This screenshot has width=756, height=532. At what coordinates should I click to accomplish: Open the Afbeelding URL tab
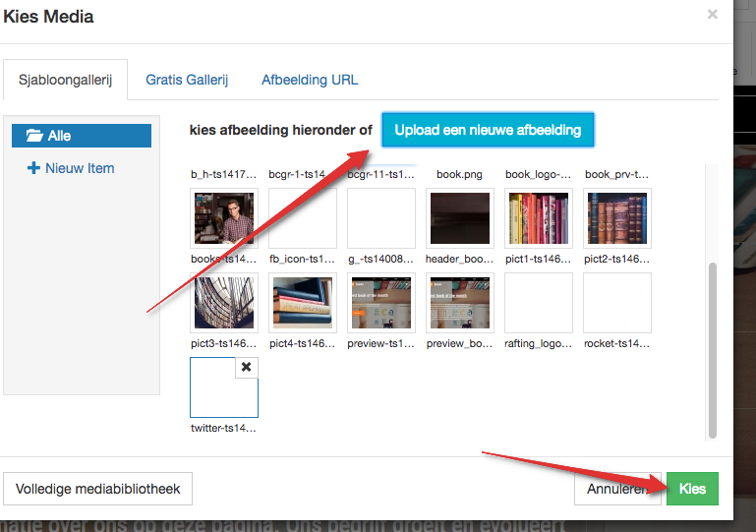coord(310,80)
